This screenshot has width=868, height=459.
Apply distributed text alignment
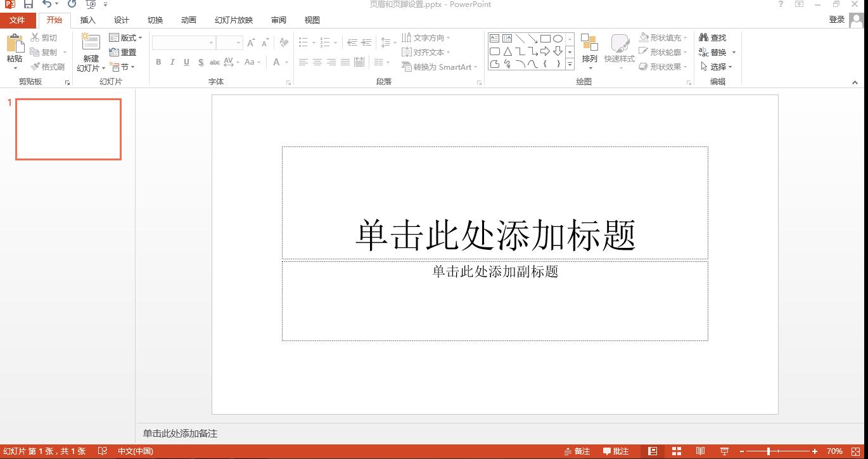[x=359, y=62]
